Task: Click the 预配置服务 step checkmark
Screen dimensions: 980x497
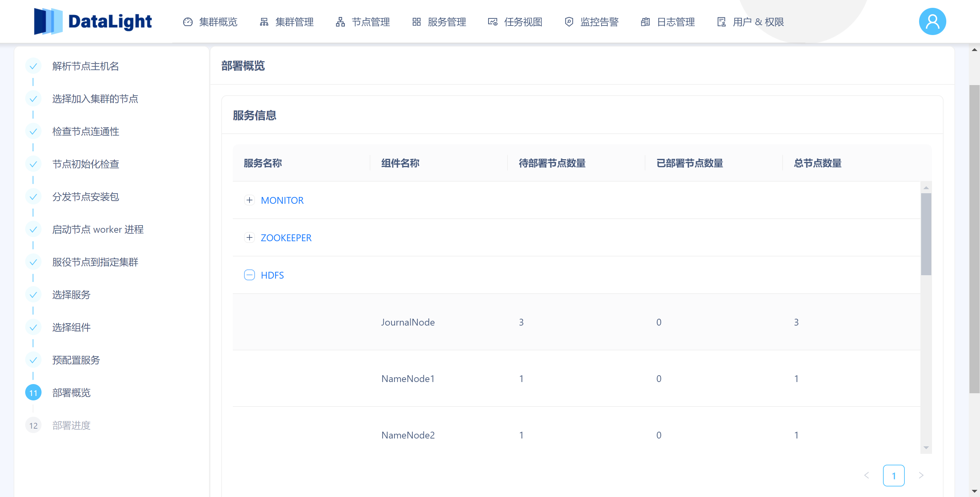Action: [33, 360]
